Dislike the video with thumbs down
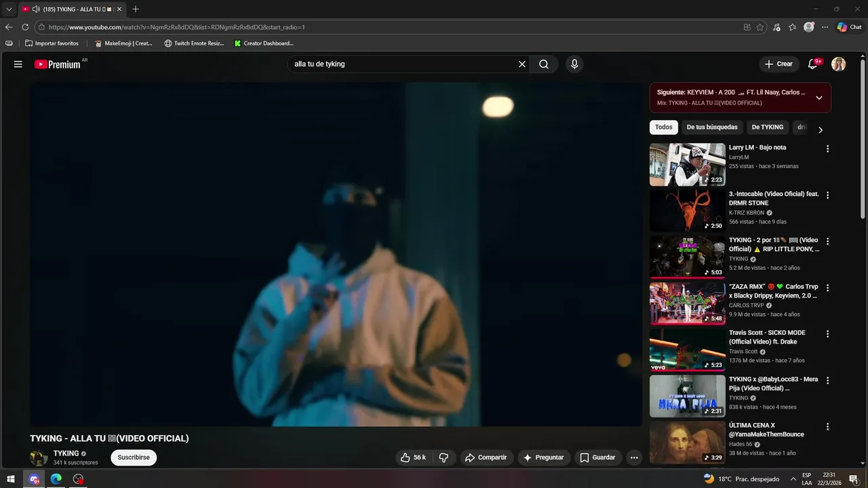 coord(444,457)
